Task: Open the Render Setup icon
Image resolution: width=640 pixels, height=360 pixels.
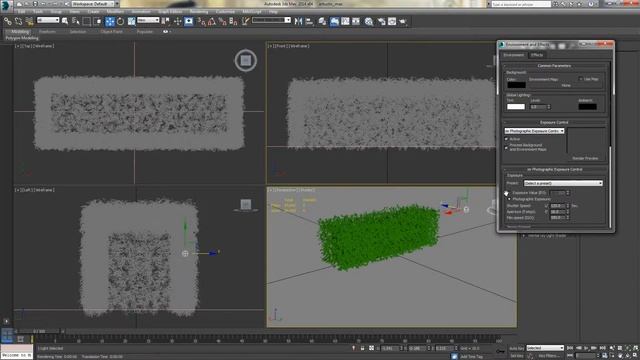Action: 381,21
